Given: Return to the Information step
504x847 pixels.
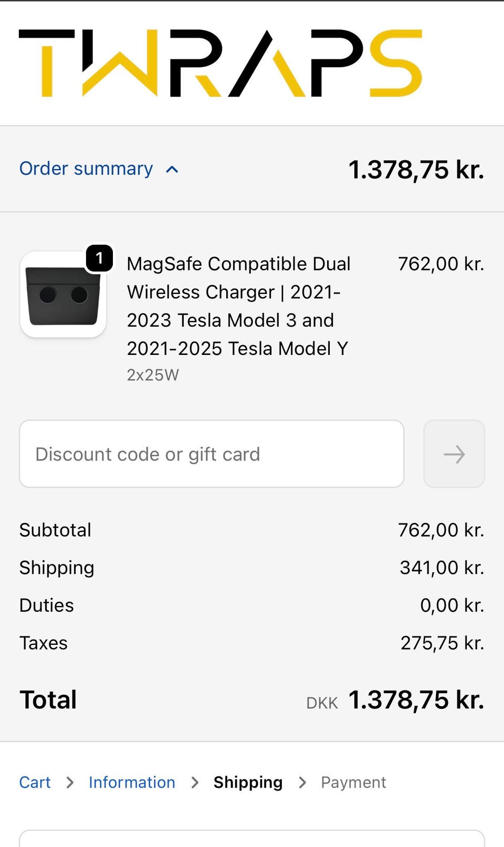Looking at the screenshot, I should point(132,782).
